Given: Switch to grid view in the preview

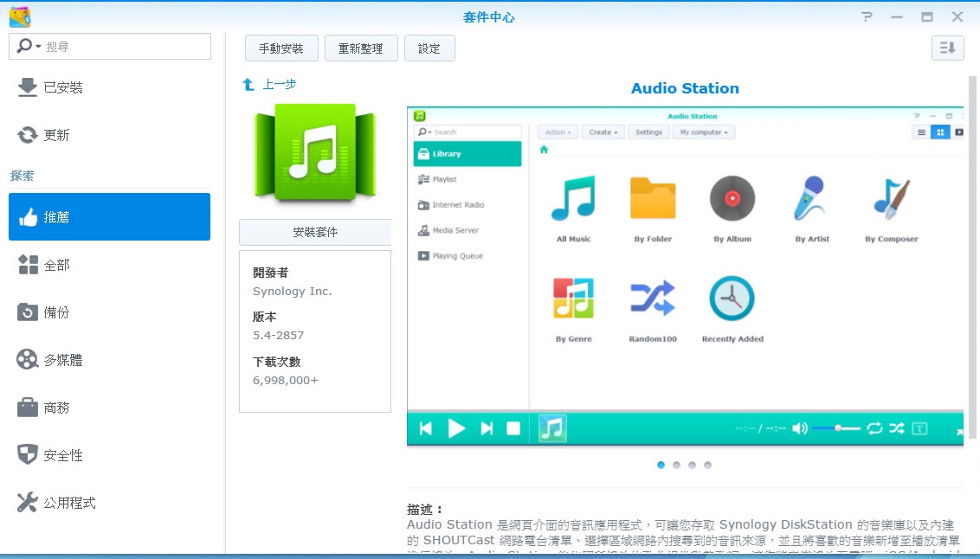Looking at the screenshot, I should [940, 132].
